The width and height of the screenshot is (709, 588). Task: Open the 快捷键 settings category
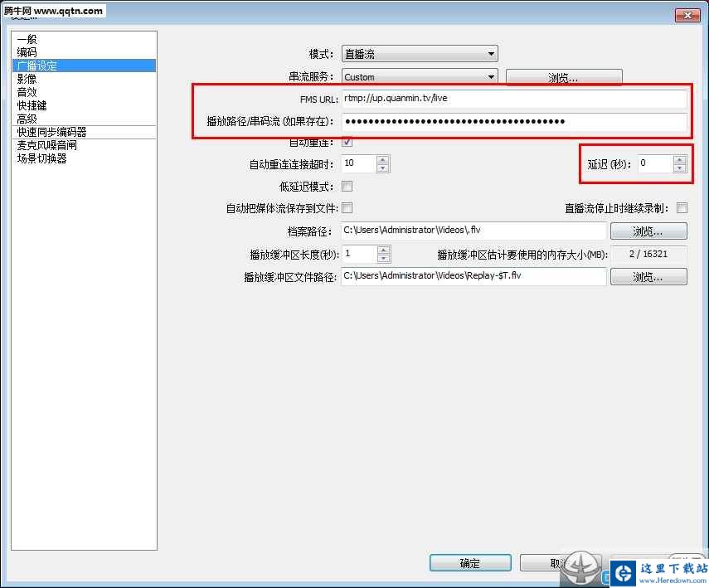pos(84,105)
